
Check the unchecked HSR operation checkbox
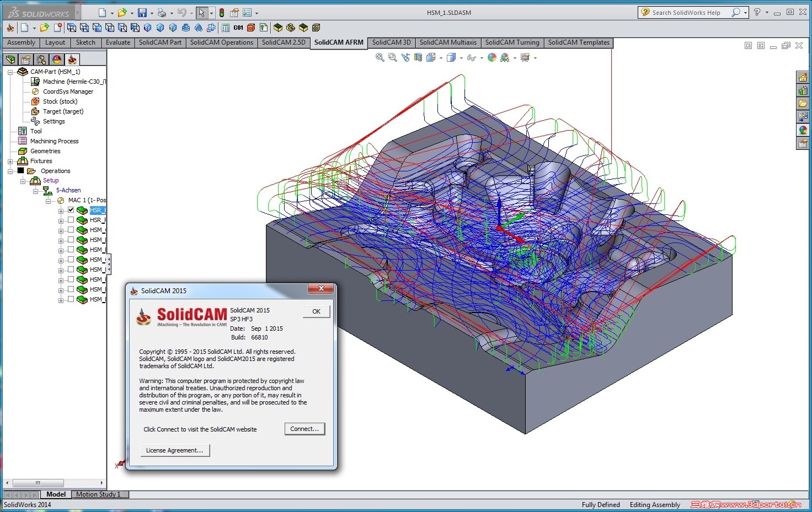71,220
